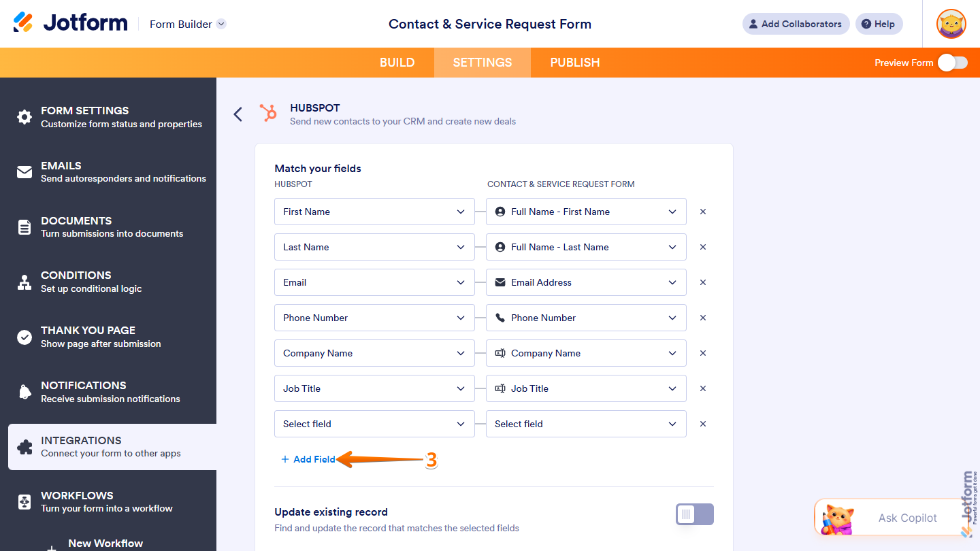The width and height of the screenshot is (980, 551).
Task: Open Documents section in sidebar
Action: point(108,227)
